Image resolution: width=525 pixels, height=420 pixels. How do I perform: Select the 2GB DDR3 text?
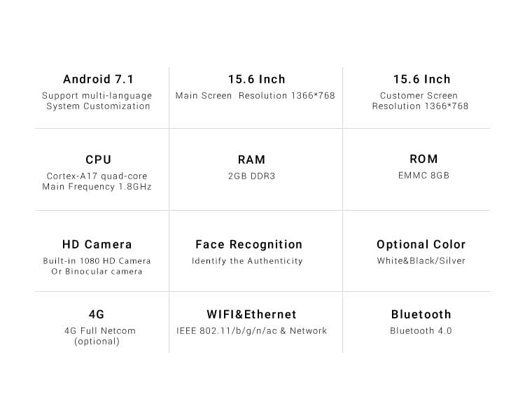pyautogui.click(x=252, y=176)
